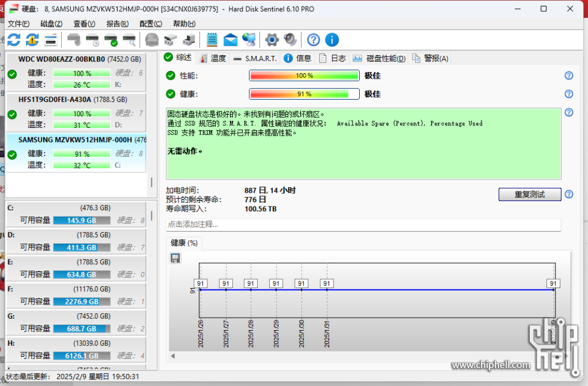Select the HFS1T9GD0FEI-A430A disk entry
588x386 pixels.
pos(76,112)
